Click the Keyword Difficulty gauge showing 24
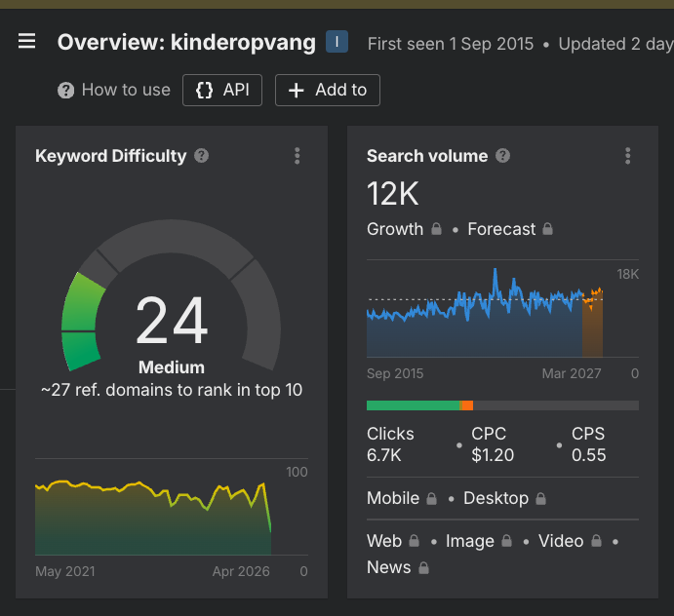The height and width of the screenshot is (616, 674). [171, 296]
